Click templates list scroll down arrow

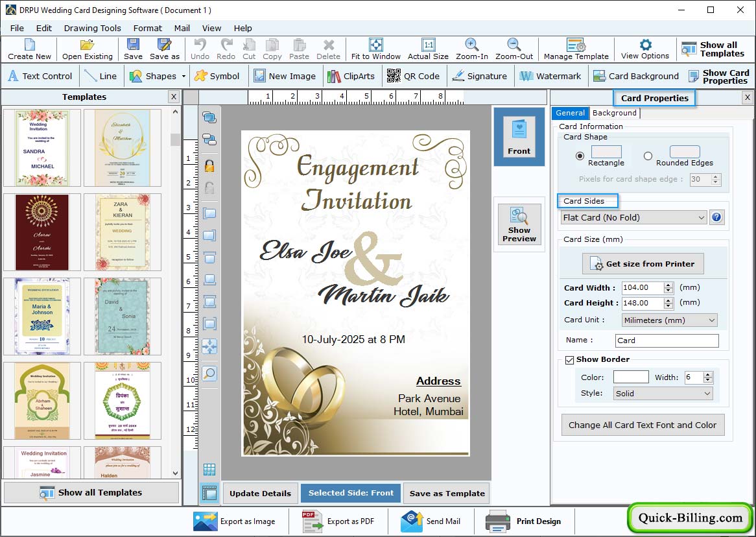pyautogui.click(x=175, y=473)
